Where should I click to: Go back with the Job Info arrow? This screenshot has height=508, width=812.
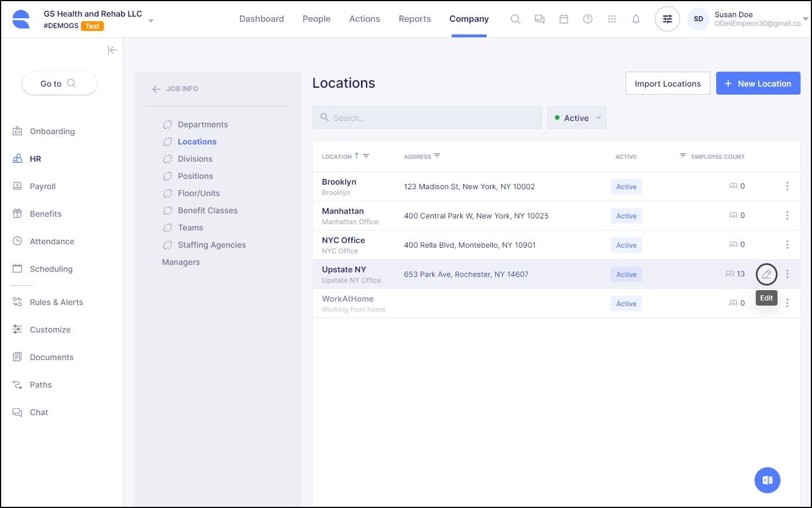pyautogui.click(x=156, y=89)
